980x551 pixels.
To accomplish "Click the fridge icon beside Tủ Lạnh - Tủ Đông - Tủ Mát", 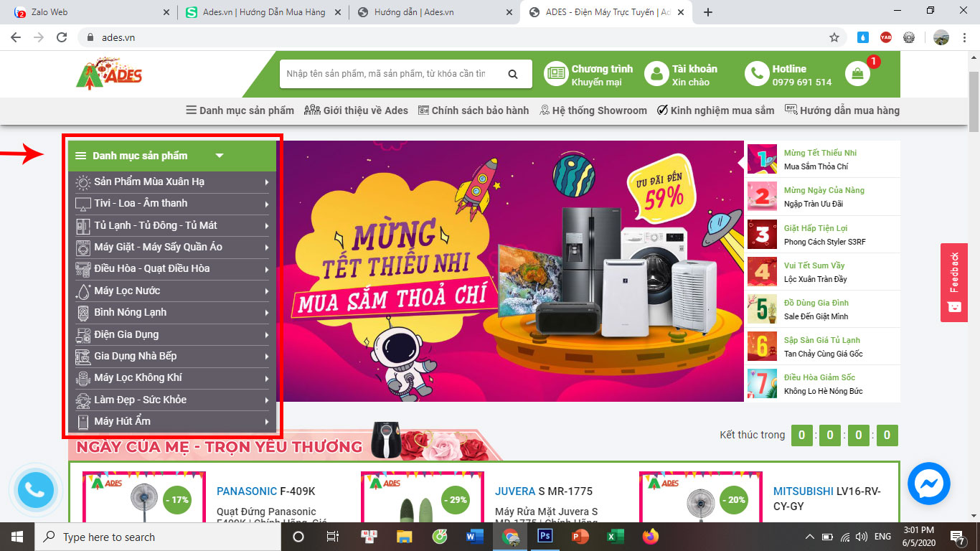I will [83, 225].
